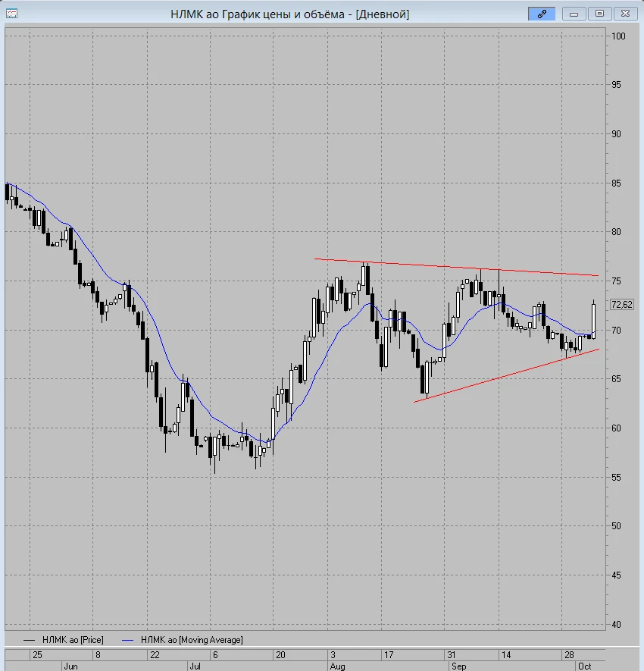Select the lower red support trendline

[x=506, y=376]
